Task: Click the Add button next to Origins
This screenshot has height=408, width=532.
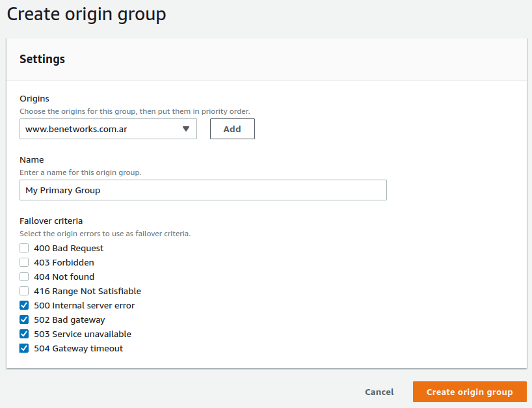Action: click(x=232, y=129)
